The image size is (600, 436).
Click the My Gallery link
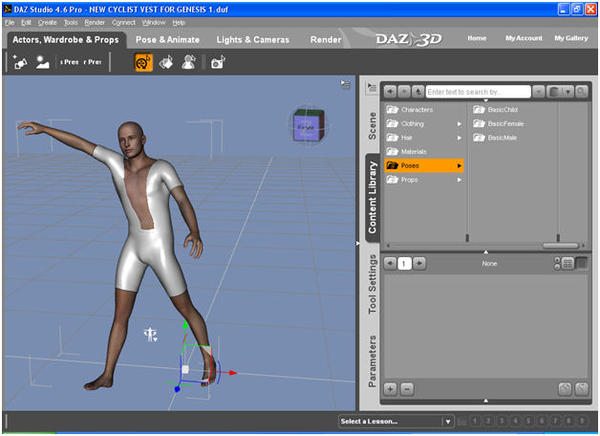[x=571, y=38]
